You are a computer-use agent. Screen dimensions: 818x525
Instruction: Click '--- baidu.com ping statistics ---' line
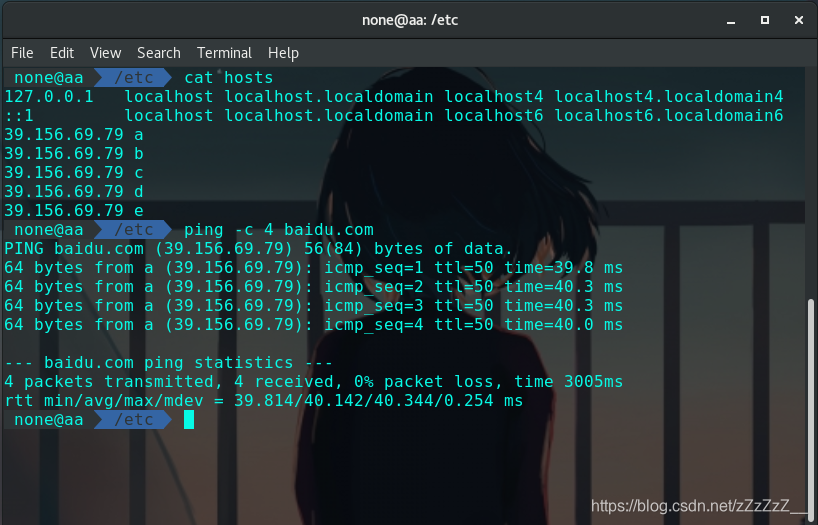click(x=169, y=362)
